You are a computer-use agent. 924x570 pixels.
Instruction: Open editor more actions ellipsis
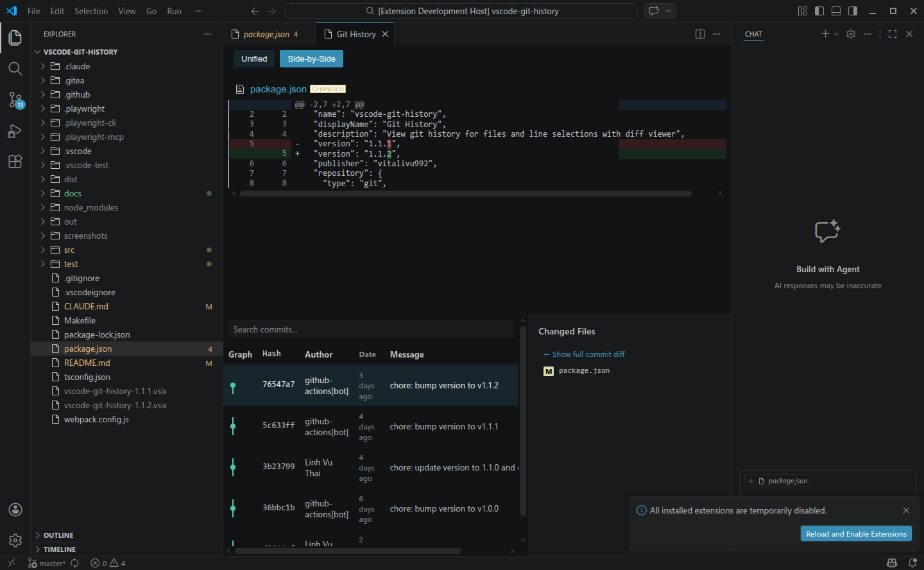(717, 34)
